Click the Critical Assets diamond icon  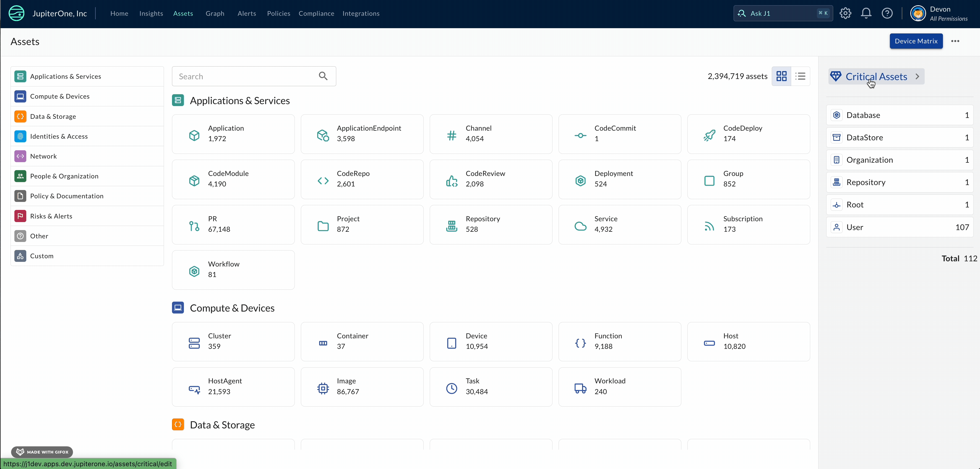835,76
